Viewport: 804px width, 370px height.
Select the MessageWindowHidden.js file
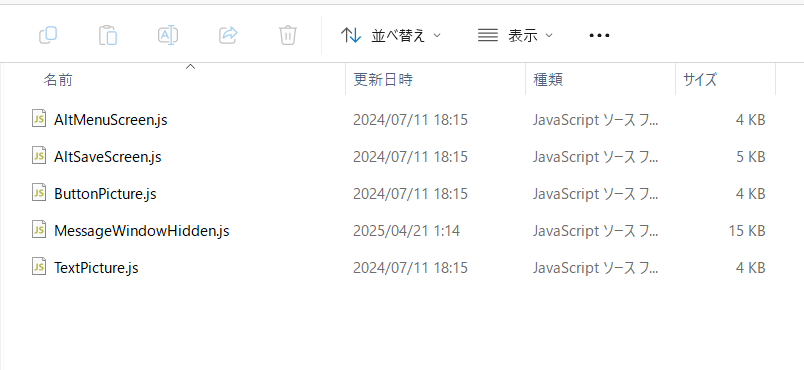[142, 231]
